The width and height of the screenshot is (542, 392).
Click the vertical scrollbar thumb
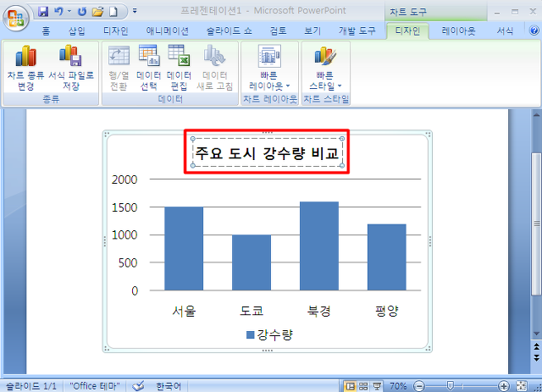pyautogui.click(x=536, y=224)
